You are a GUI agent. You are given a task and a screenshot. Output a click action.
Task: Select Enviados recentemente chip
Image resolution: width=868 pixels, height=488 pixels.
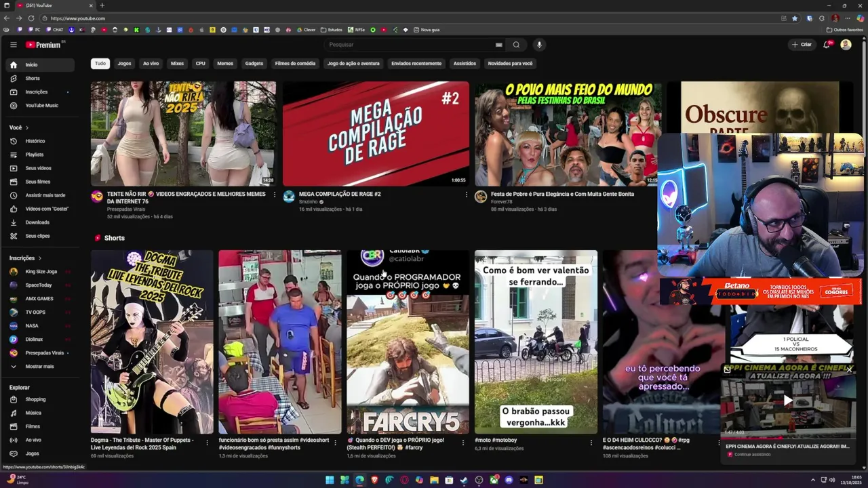coord(416,64)
